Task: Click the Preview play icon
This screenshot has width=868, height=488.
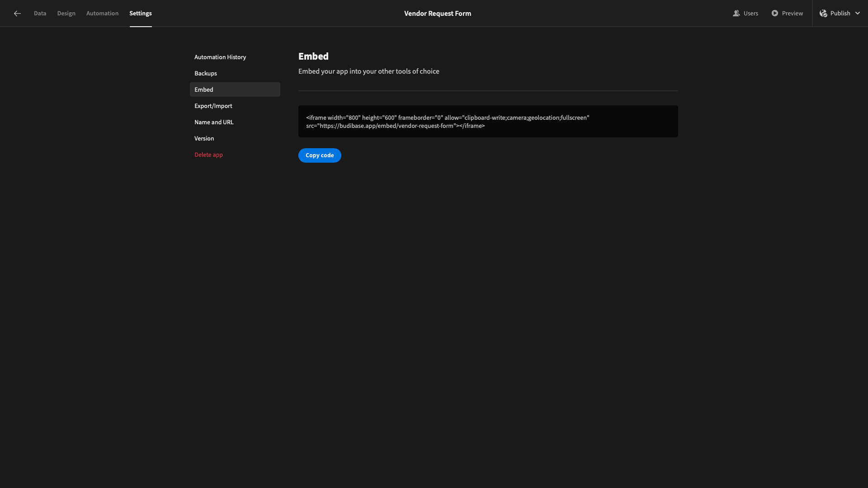Action: (775, 13)
